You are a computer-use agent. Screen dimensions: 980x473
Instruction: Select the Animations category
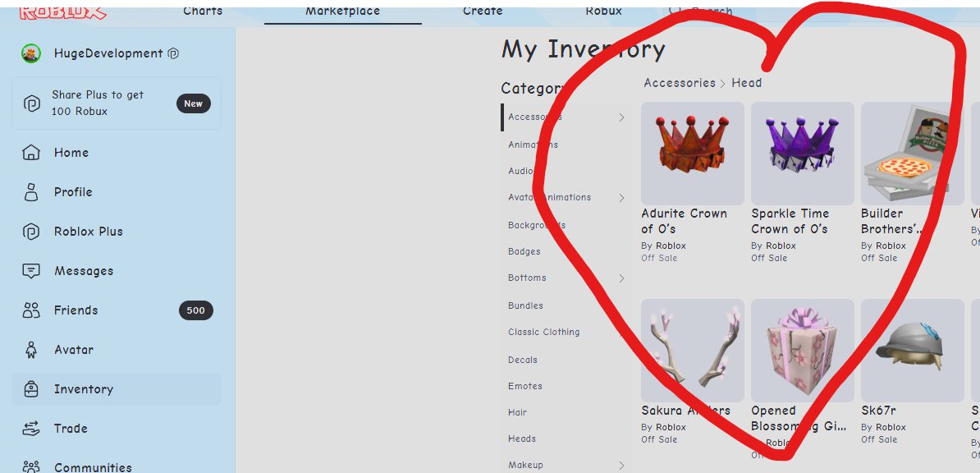[x=534, y=145]
